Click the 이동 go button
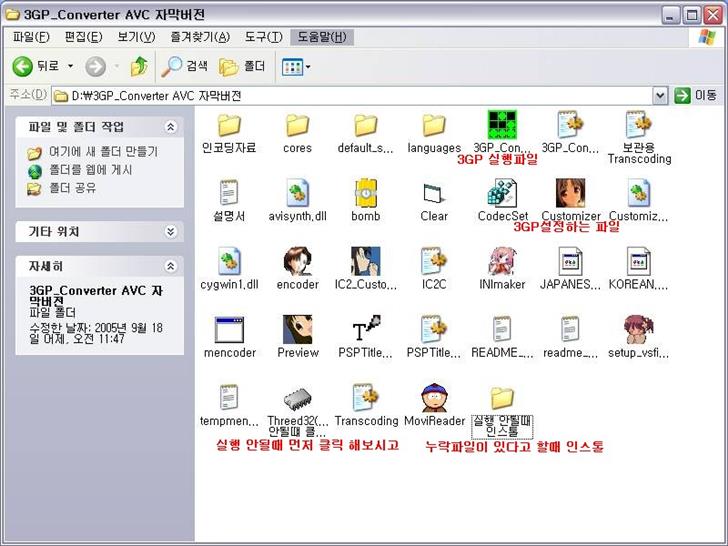Image resolution: width=728 pixels, height=546 pixels. click(x=696, y=95)
